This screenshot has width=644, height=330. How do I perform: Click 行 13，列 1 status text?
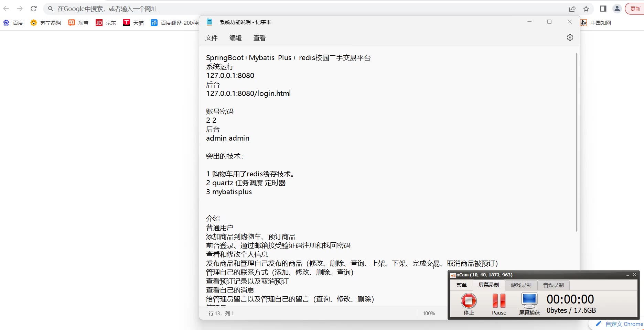click(x=221, y=313)
